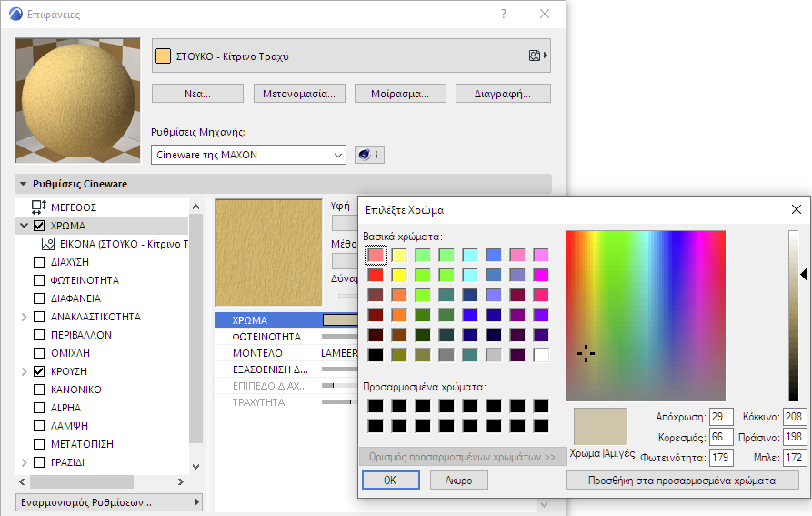812x516 pixels.
Task: Click the luminosity slider bar
Action: (793, 316)
